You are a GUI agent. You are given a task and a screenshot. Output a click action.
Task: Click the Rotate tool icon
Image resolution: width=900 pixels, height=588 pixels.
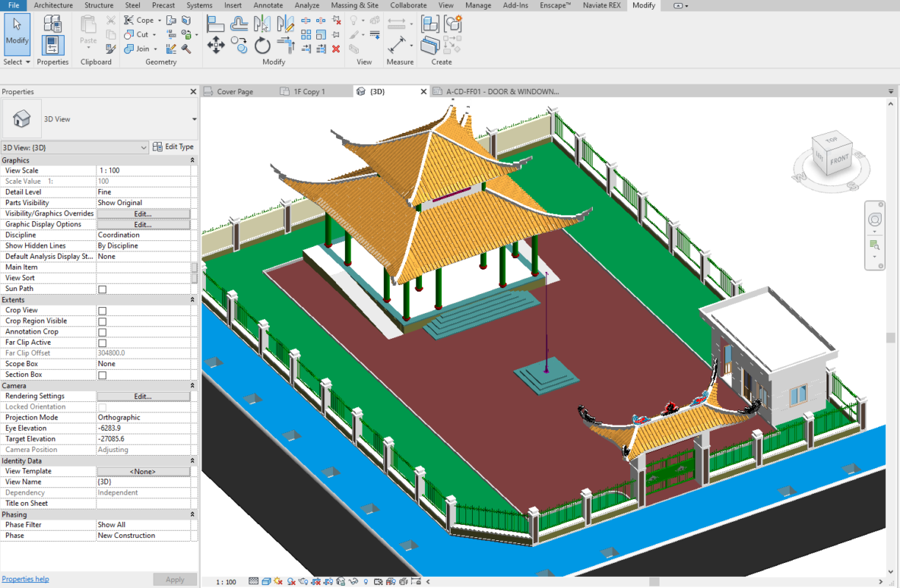pyautogui.click(x=262, y=46)
